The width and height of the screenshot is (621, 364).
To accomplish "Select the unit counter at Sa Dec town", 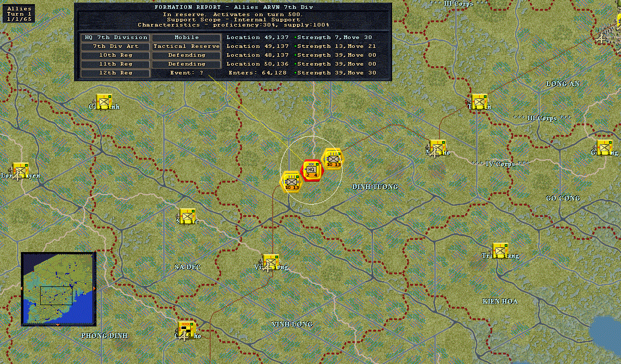I will point(187,216).
